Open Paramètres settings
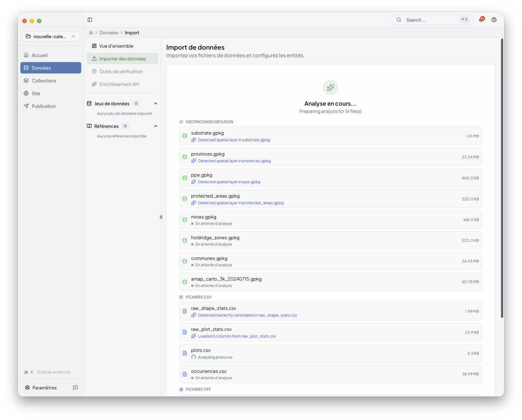Viewport: 522px width, 420px height. pyautogui.click(x=44, y=388)
